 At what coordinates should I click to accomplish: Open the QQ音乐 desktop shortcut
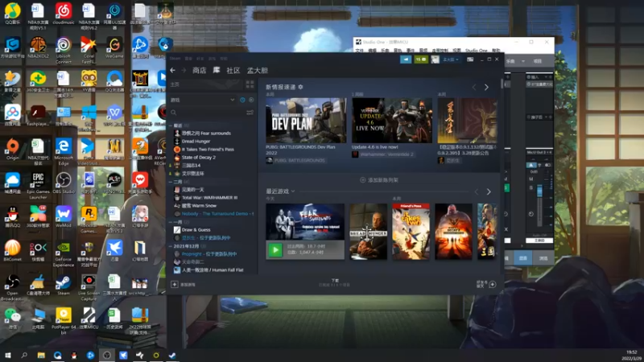13,14
